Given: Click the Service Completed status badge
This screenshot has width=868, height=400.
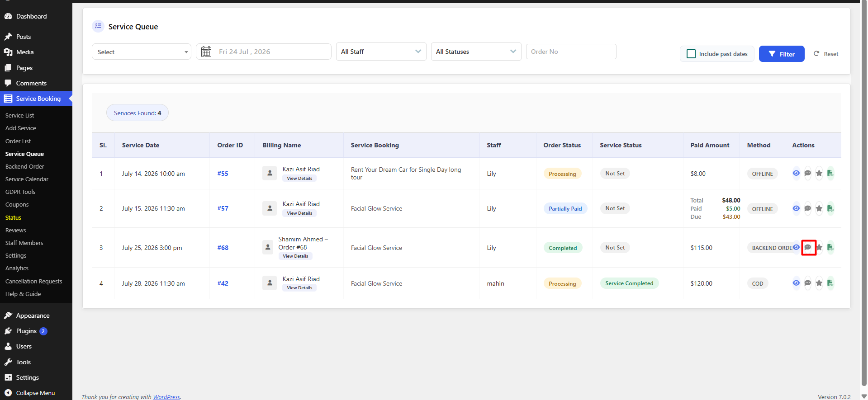Looking at the screenshot, I should [x=629, y=283].
